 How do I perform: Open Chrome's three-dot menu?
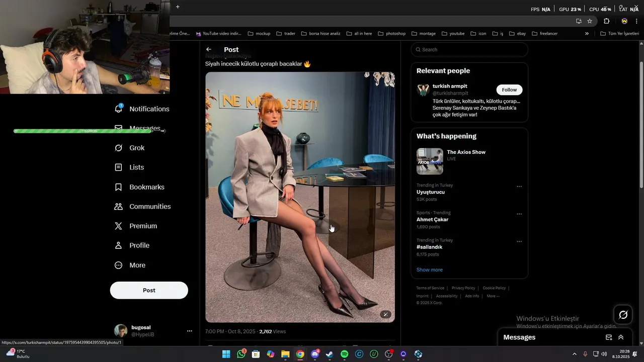(636, 21)
